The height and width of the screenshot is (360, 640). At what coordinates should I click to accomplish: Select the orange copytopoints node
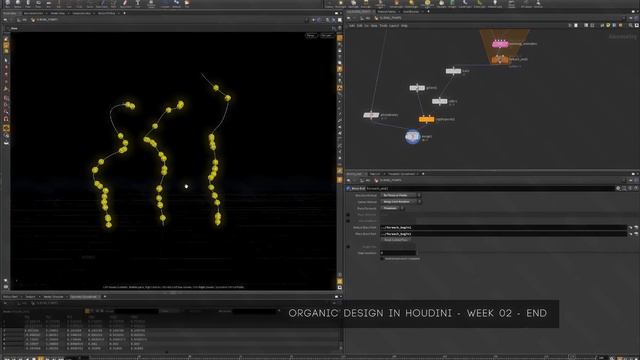click(x=427, y=119)
